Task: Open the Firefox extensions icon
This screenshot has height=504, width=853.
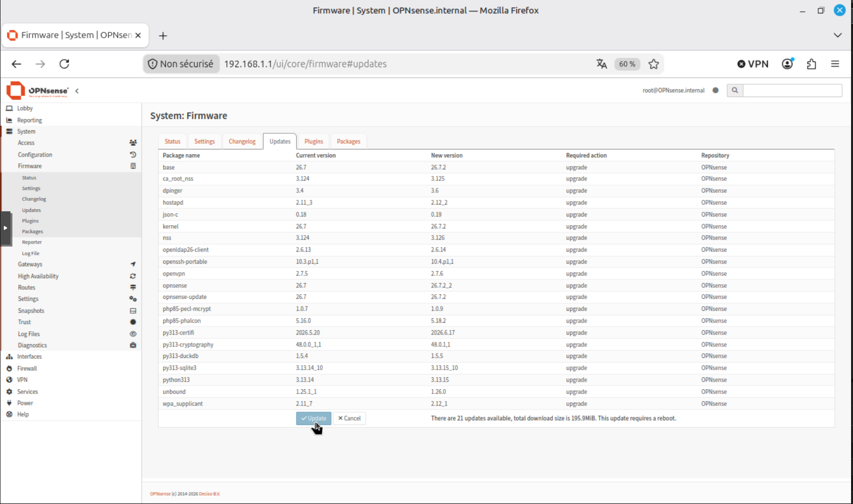Action: tap(812, 64)
